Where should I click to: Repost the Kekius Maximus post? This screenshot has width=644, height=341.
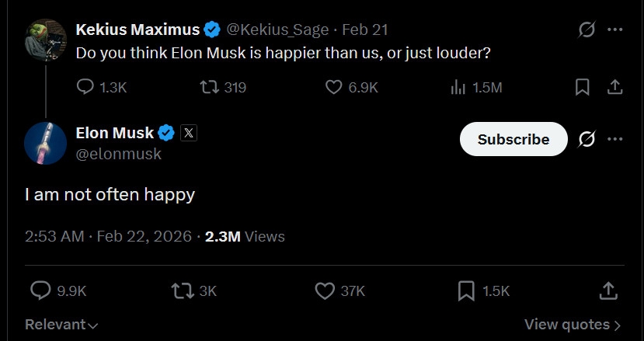coord(210,88)
